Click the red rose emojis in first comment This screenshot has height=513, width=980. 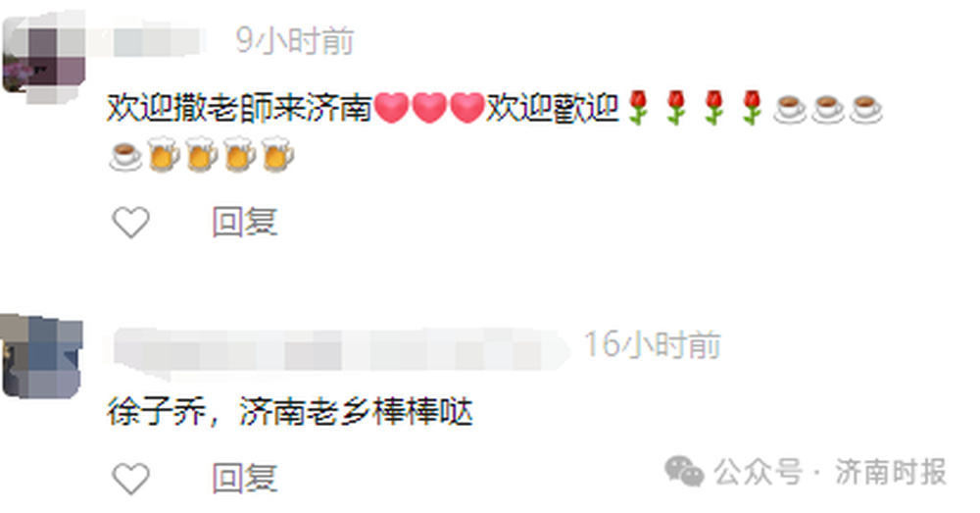point(695,108)
